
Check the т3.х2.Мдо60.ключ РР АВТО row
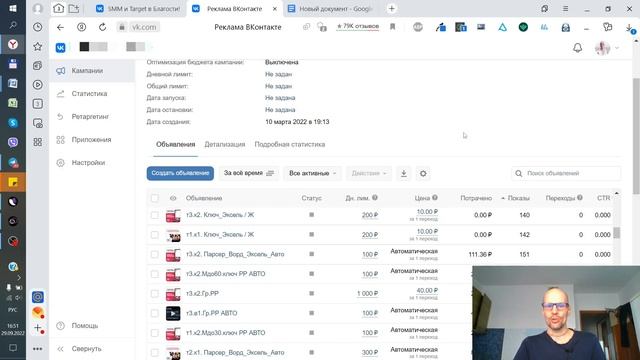pyautogui.click(x=155, y=274)
